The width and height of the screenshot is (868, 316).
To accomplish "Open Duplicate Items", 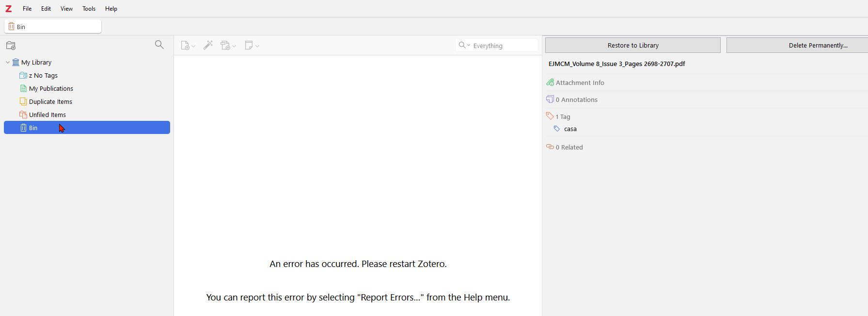I will tap(50, 102).
